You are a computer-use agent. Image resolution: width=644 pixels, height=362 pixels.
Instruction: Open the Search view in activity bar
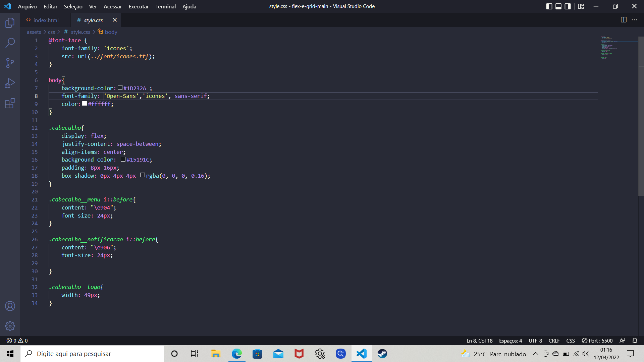pyautogui.click(x=10, y=43)
